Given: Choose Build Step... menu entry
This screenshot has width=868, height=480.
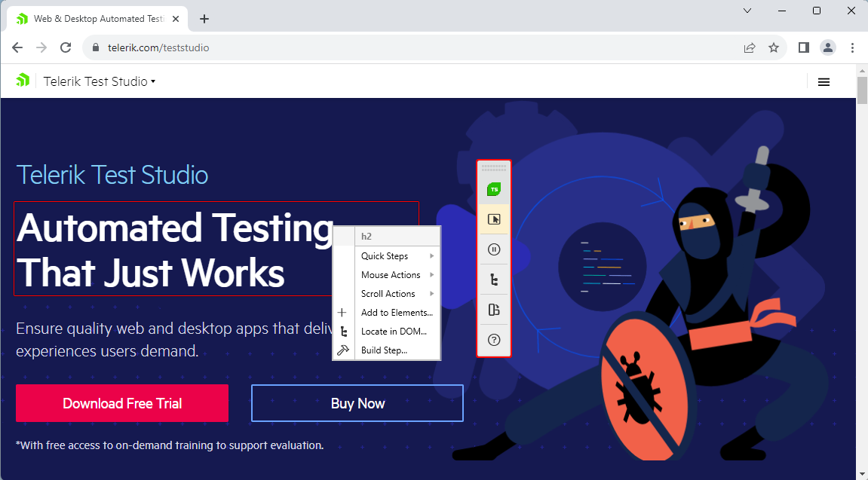Looking at the screenshot, I should (397, 350).
